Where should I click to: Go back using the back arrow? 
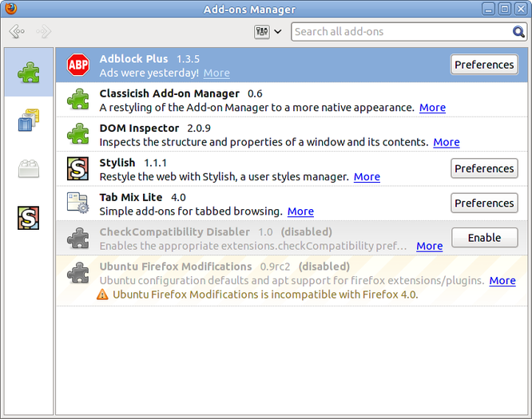tap(17, 32)
